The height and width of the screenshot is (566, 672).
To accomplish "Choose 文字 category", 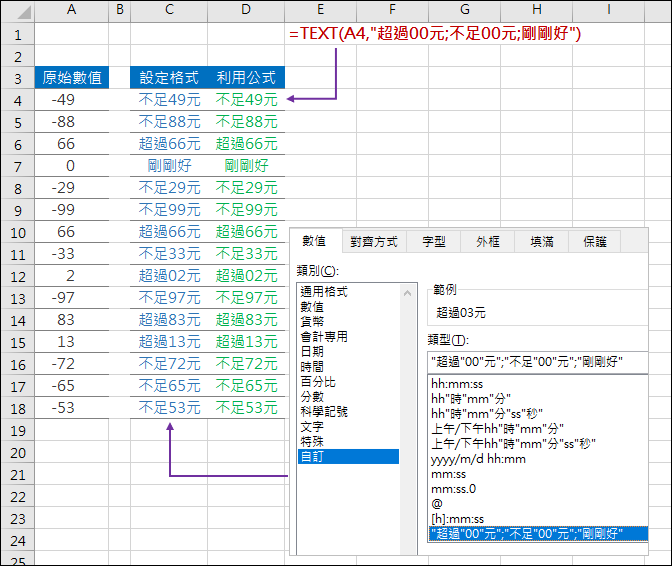I will 348,427.
